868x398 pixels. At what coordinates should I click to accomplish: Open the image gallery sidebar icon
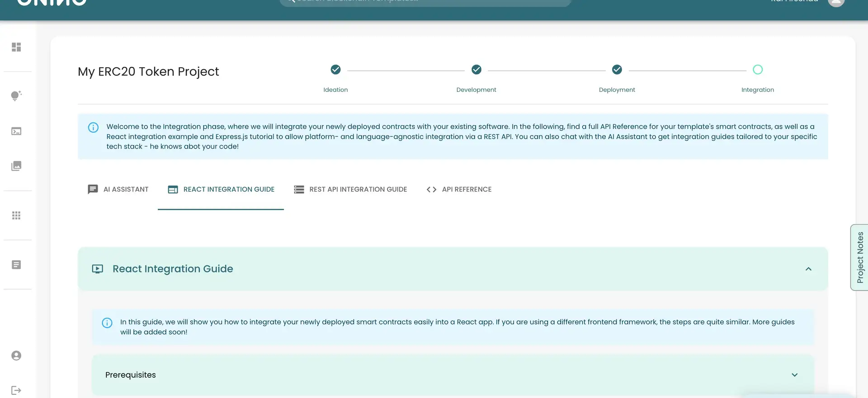(x=16, y=166)
